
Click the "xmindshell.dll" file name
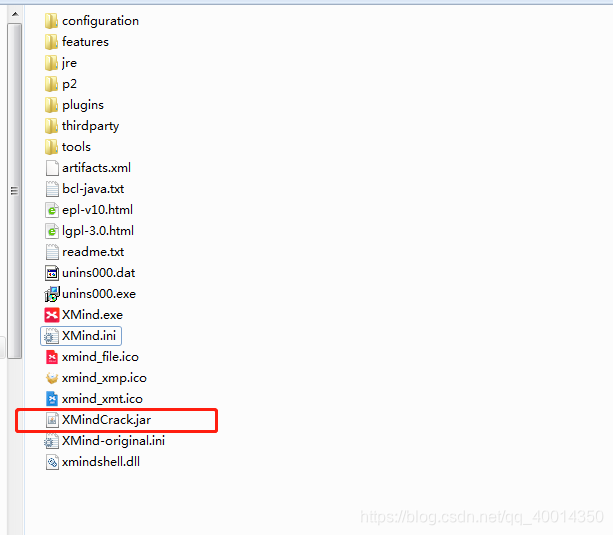pos(101,462)
